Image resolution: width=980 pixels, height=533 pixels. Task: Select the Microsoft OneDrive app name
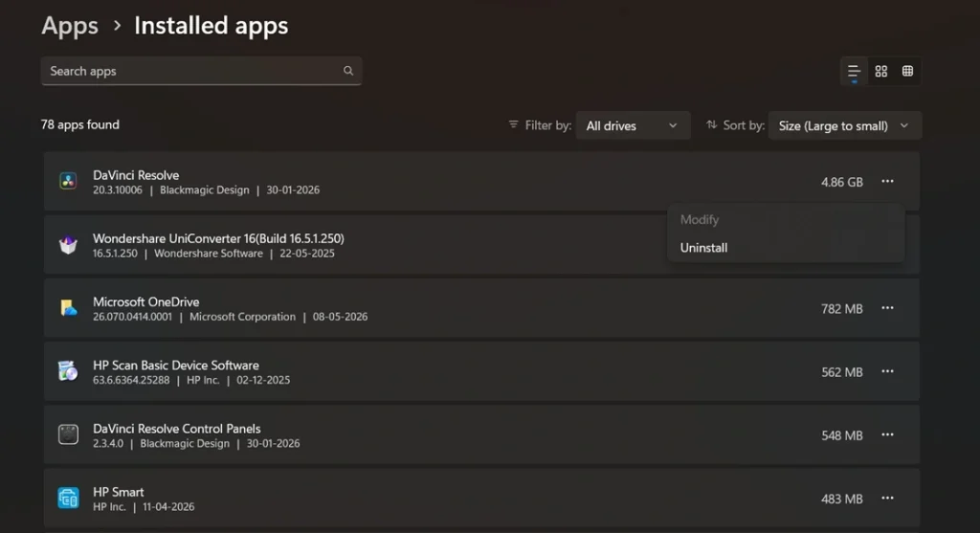coord(145,301)
